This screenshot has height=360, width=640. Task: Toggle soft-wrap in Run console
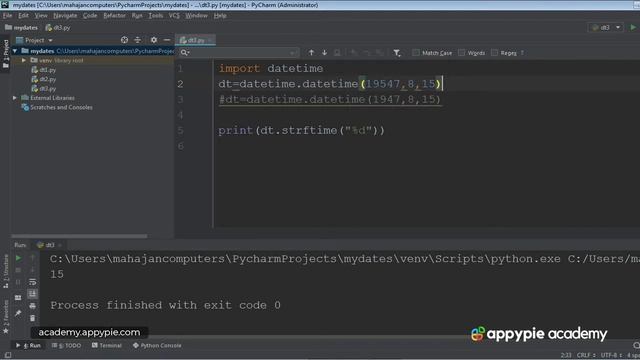tap(33, 282)
